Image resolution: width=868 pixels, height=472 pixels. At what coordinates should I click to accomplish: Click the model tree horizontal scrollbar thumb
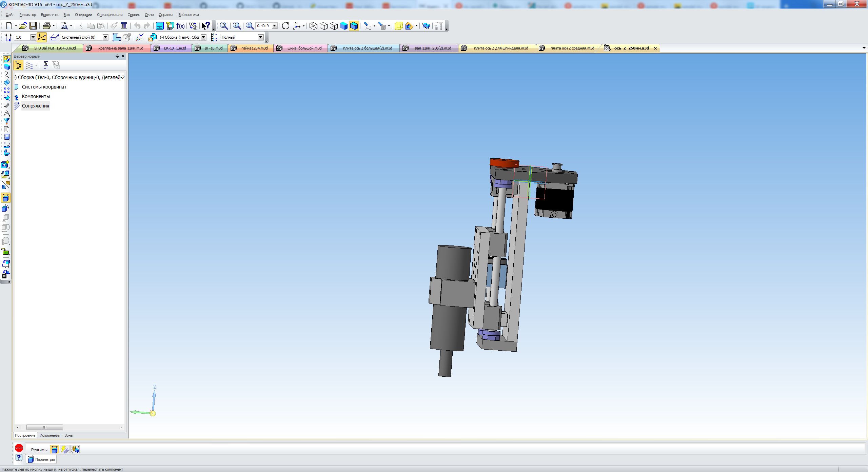tap(44, 427)
